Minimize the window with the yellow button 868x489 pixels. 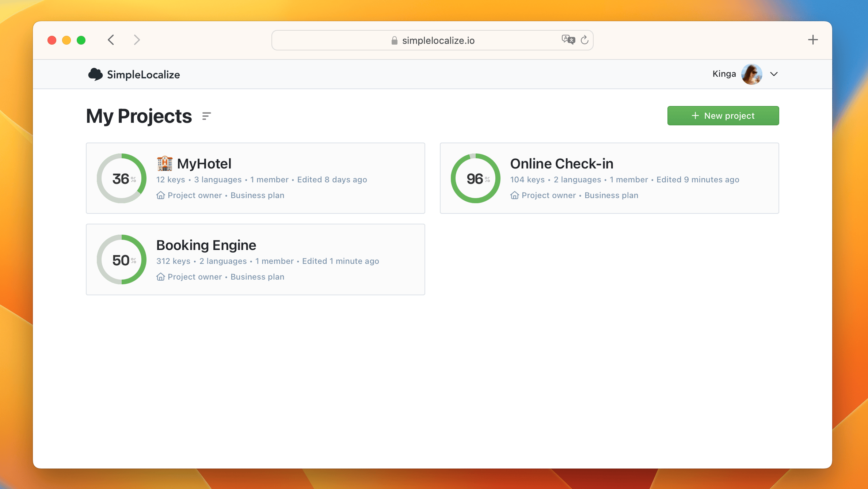point(66,40)
